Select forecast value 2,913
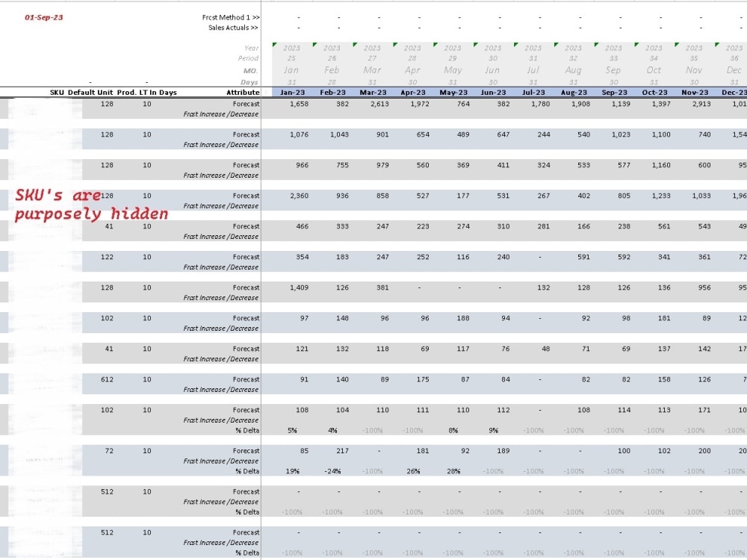This screenshot has height=560, width=747. point(701,104)
